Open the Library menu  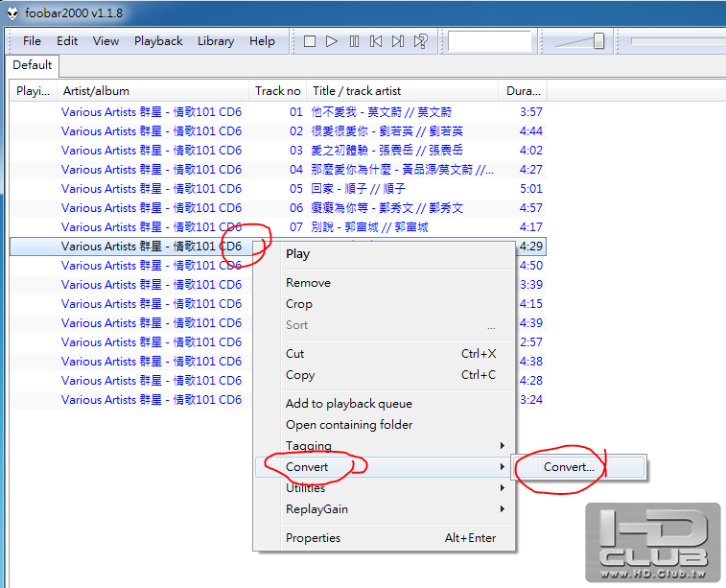click(216, 41)
